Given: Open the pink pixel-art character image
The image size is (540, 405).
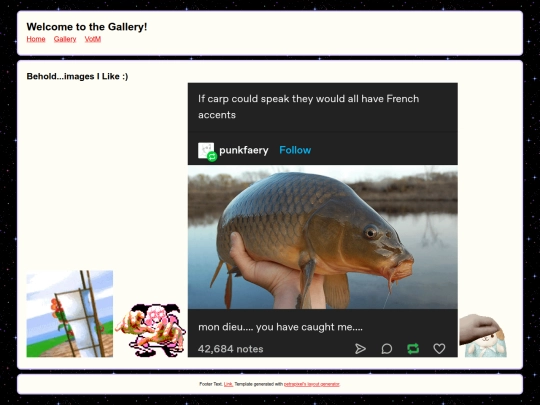Looking at the screenshot, I should tap(150, 330).
